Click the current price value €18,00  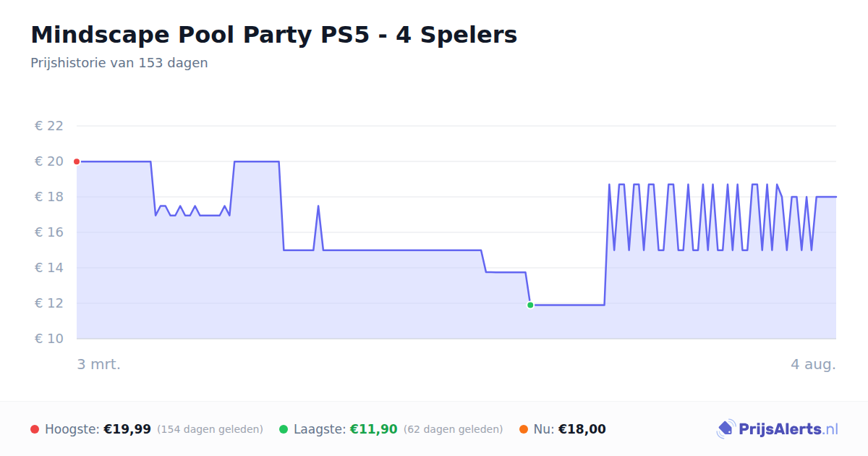click(x=582, y=429)
